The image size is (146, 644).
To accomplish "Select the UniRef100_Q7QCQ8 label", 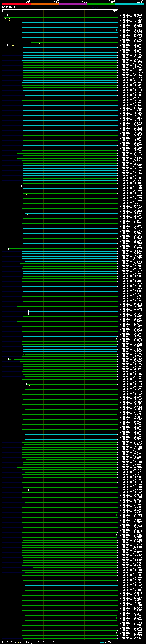I will (131, 186).
